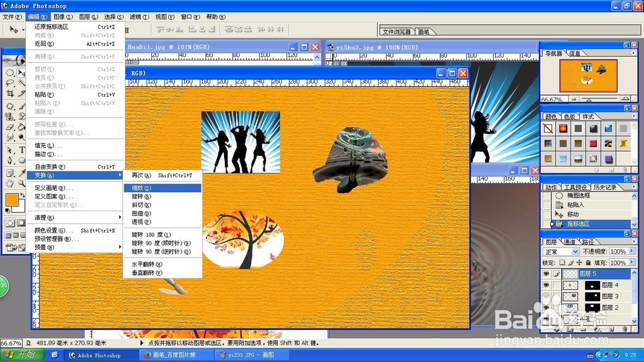Open the 文件浏览器 palette tab
The height and width of the screenshot is (362, 644).
tap(396, 32)
